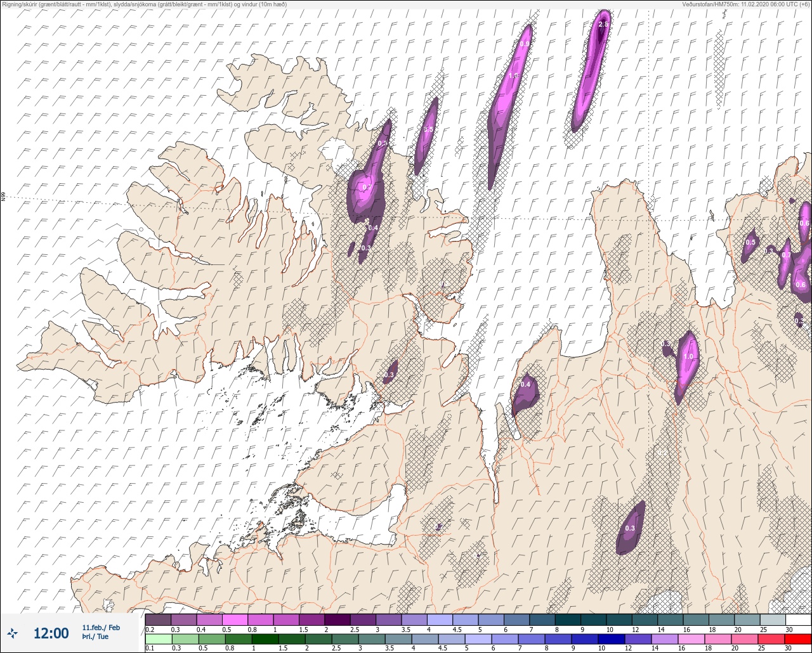Click the Veðurstofan compass logo icon
Image resolution: width=812 pixels, height=653 pixels.
(12, 633)
